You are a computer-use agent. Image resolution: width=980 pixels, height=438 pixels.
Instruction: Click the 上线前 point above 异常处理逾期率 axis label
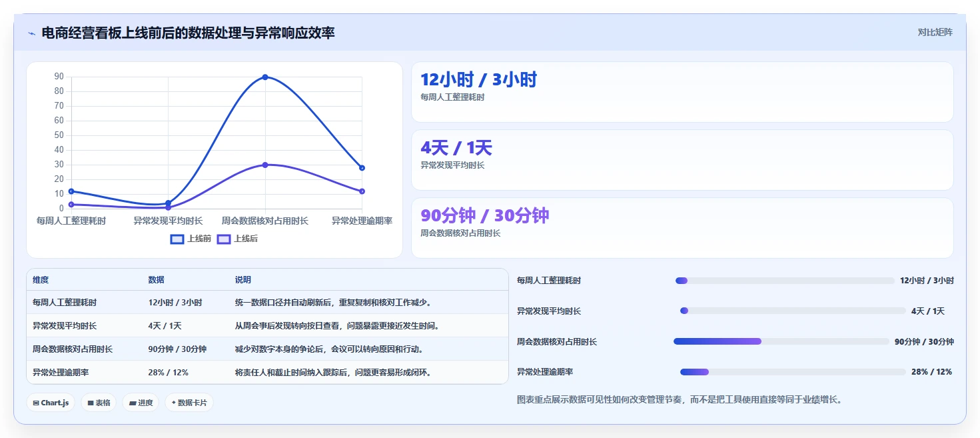362,168
